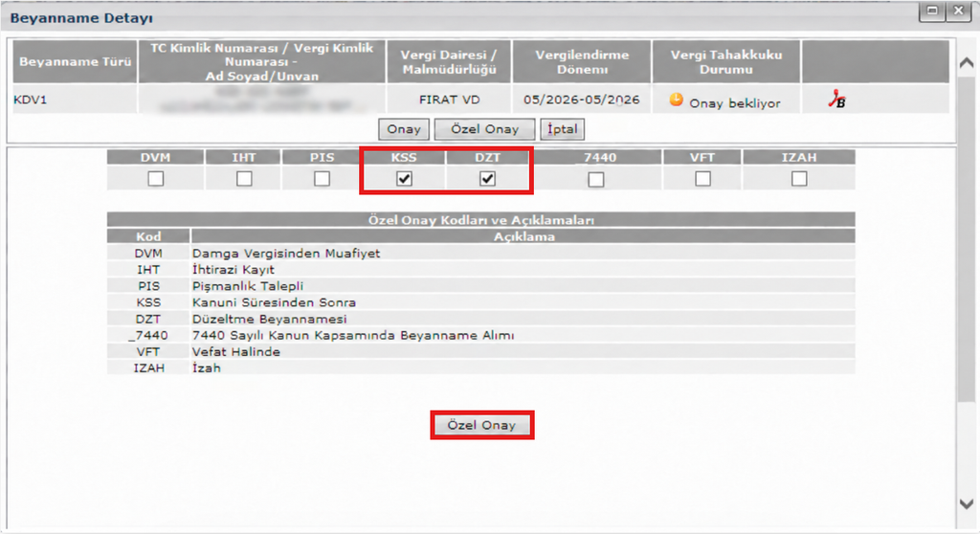Submit with the bottom Özel Onay button

482,425
